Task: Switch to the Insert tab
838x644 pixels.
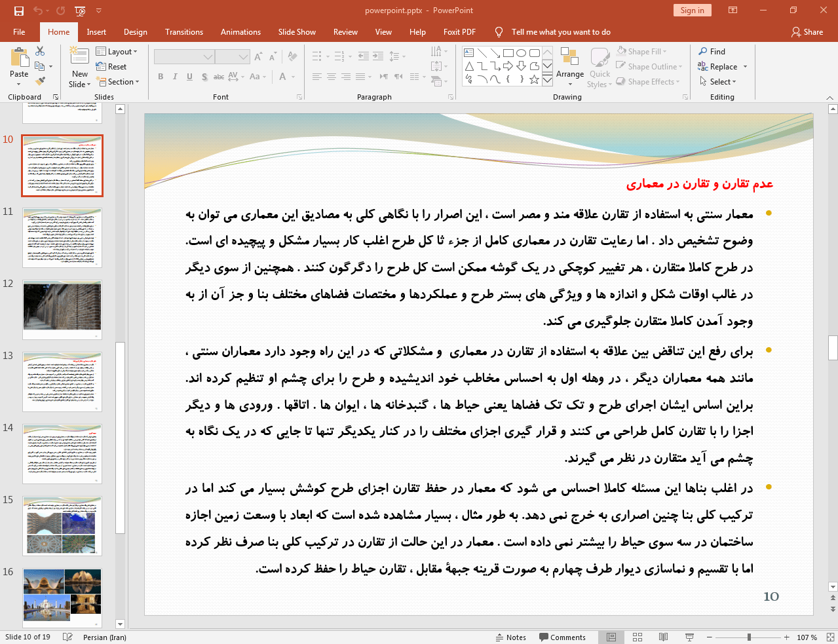Action: 96,32
